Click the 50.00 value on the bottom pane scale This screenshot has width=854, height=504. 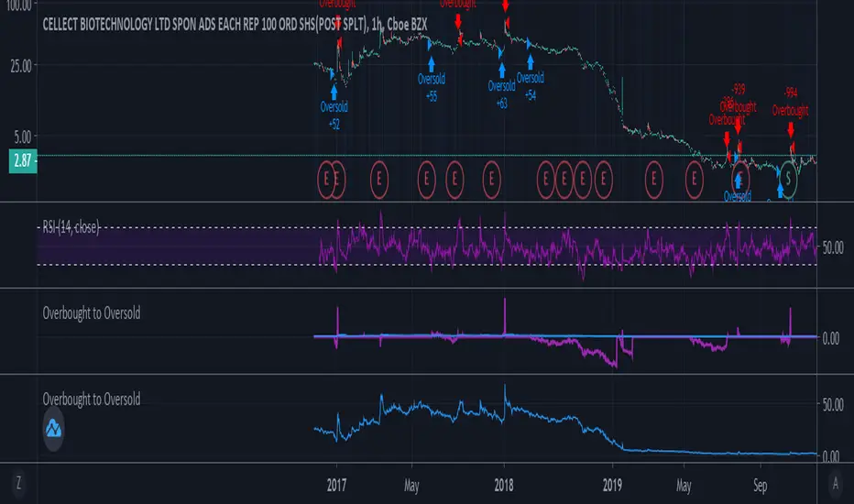(x=833, y=405)
